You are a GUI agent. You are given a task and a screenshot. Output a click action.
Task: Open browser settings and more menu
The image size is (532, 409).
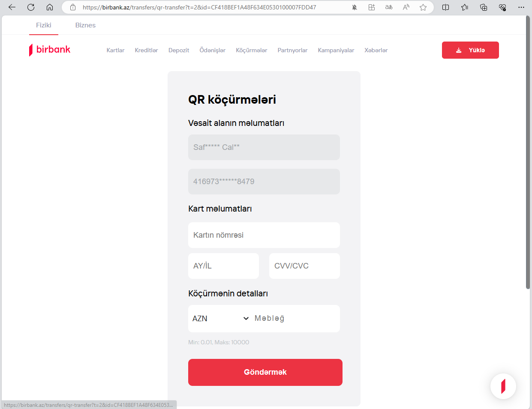coord(521,7)
